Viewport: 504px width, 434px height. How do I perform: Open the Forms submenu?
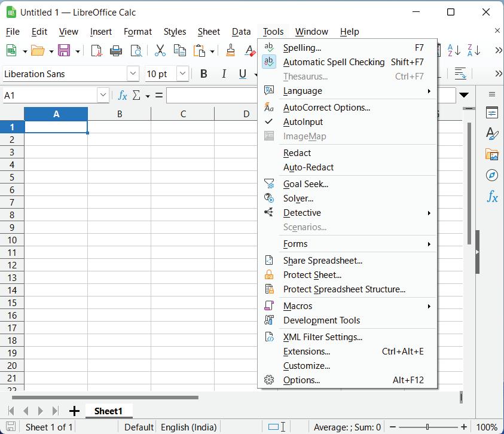tap(348, 244)
